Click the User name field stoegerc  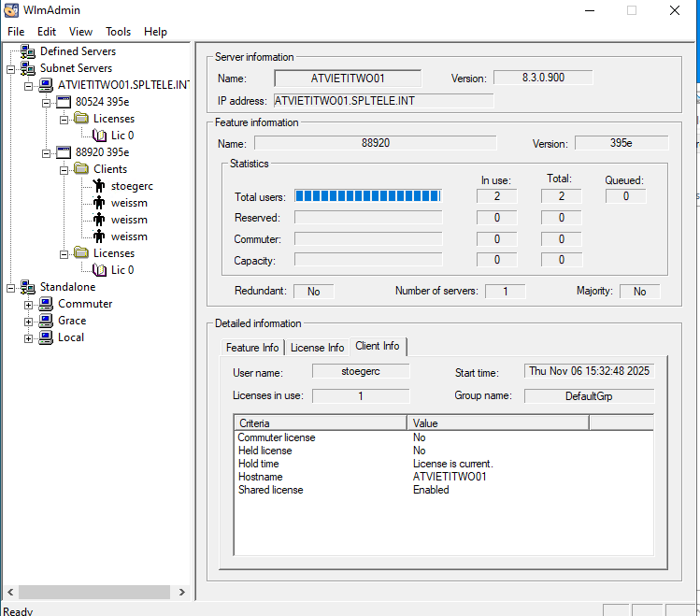pyautogui.click(x=361, y=371)
